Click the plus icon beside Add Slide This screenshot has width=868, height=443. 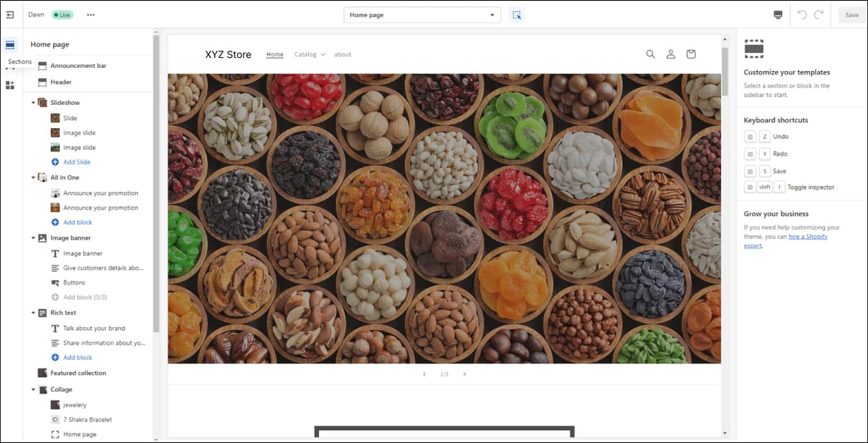[56, 162]
